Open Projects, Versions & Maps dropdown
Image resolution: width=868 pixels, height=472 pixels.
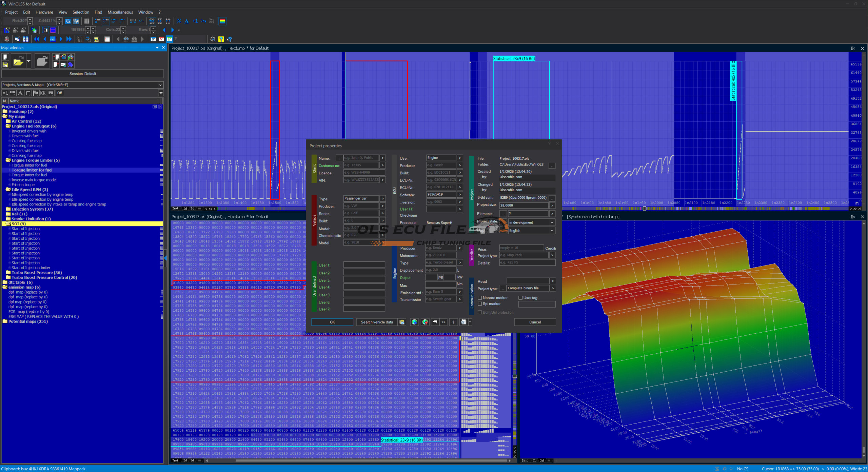coord(160,85)
